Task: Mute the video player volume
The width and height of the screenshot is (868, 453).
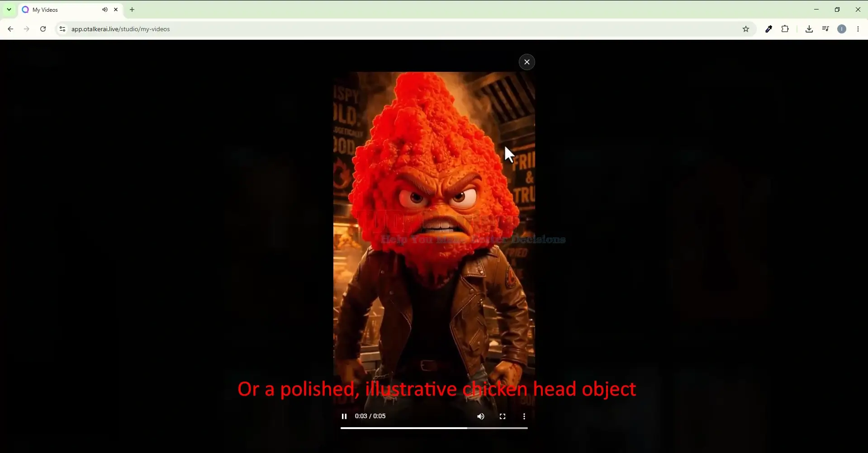Action: (481, 417)
